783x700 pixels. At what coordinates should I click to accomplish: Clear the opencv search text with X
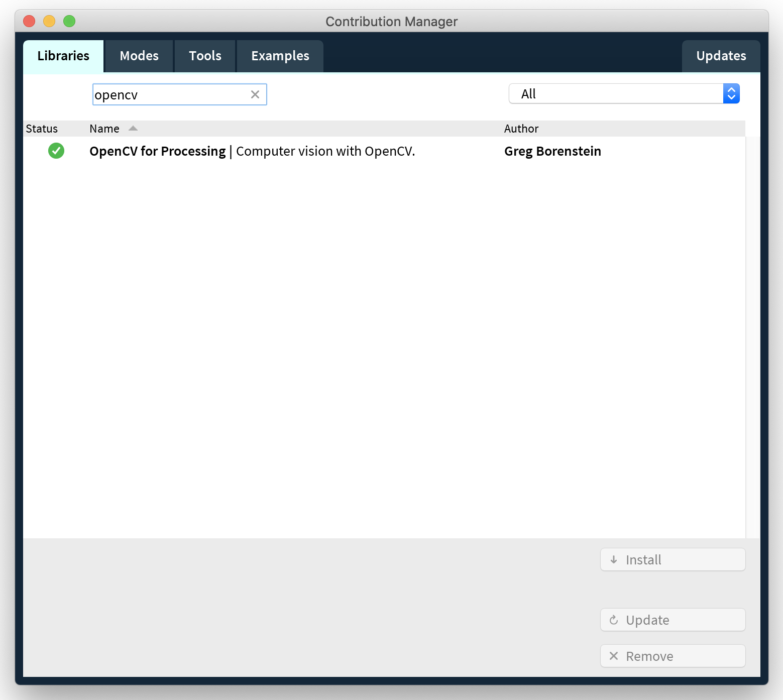click(255, 94)
